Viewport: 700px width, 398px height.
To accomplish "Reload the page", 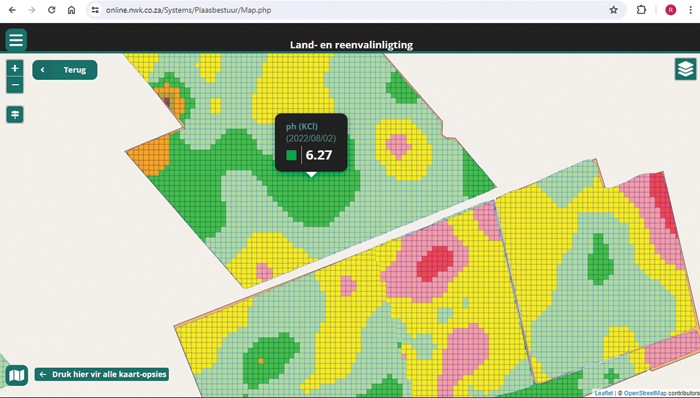I will pos(51,10).
